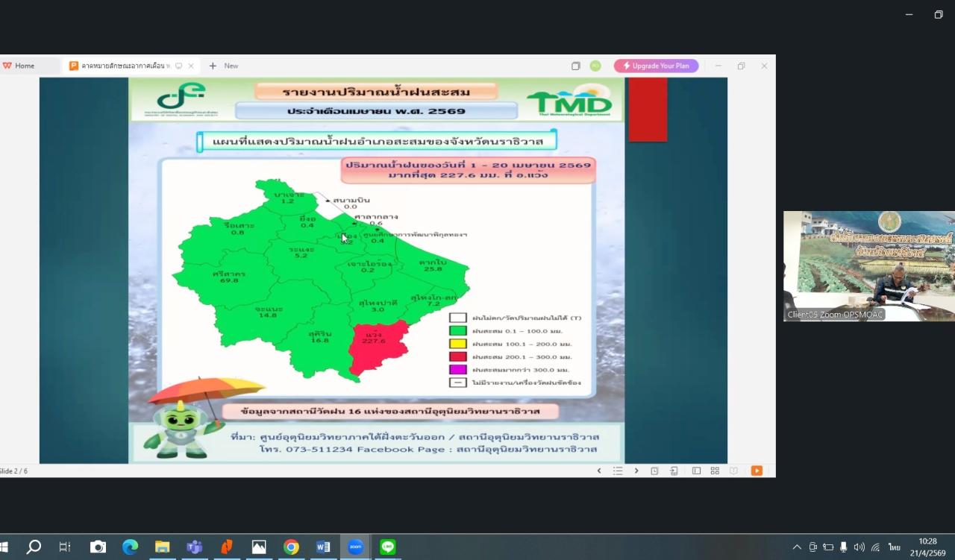Viewport: 955px width, 560px height.
Task: Open LINE app in the taskbar
Action: coord(387,547)
